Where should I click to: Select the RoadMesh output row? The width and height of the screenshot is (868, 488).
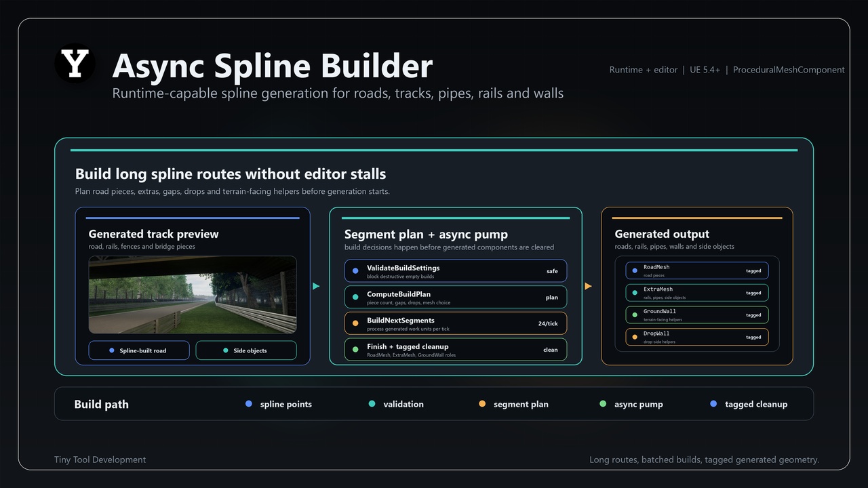point(697,270)
